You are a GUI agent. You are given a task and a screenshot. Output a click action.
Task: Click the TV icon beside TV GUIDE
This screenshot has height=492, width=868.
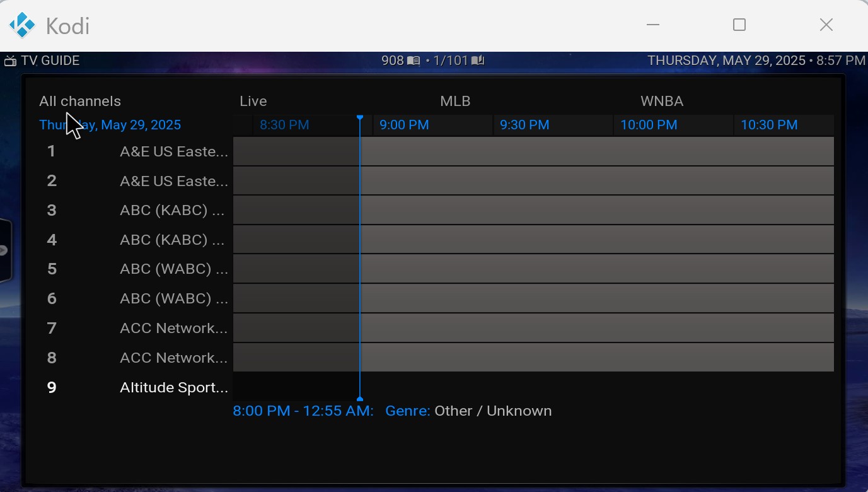coord(10,61)
